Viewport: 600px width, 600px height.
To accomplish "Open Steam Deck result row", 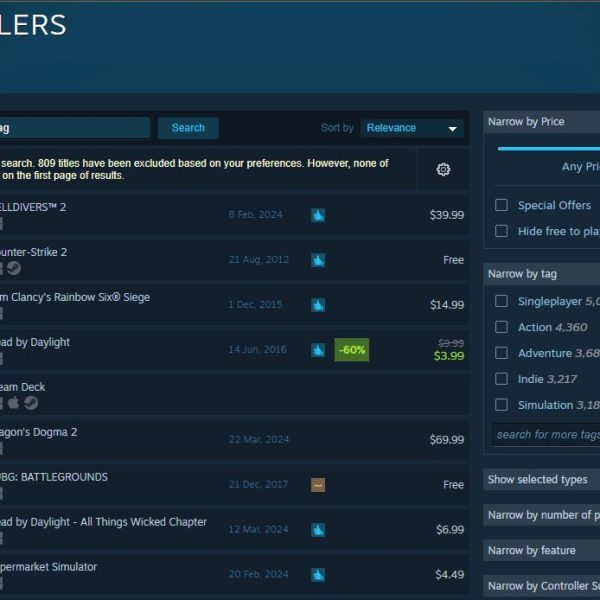I will pyautogui.click(x=234, y=395).
